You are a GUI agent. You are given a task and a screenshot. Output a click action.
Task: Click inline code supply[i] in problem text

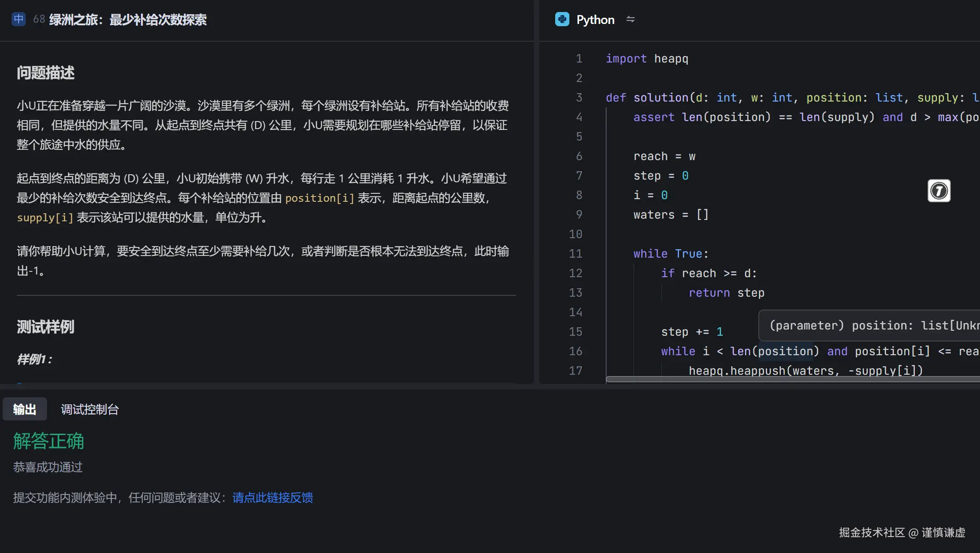click(x=45, y=218)
